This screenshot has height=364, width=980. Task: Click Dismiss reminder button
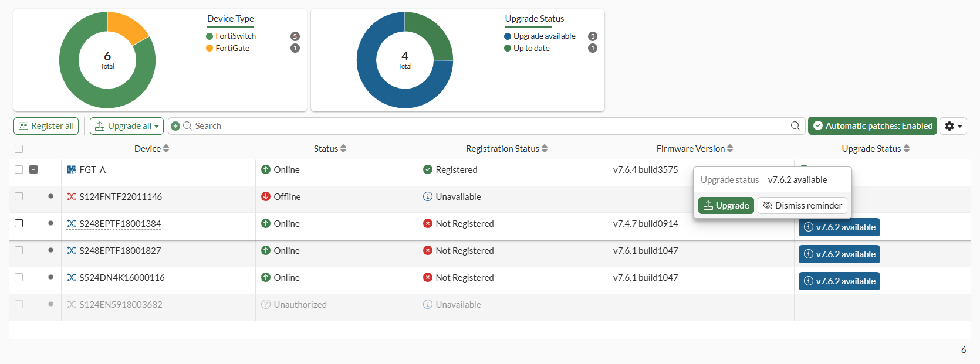802,206
